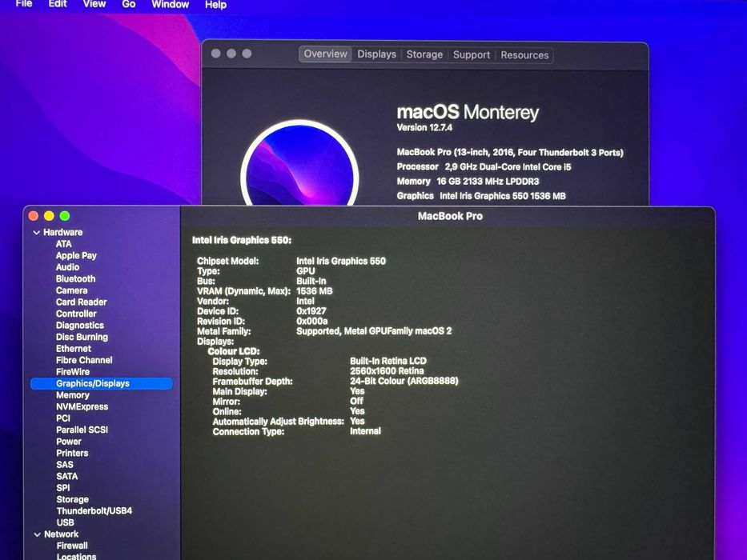The image size is (747, 560).
Task: Click the Memory 16 GB 2133 MHz line
Action: 468,182
